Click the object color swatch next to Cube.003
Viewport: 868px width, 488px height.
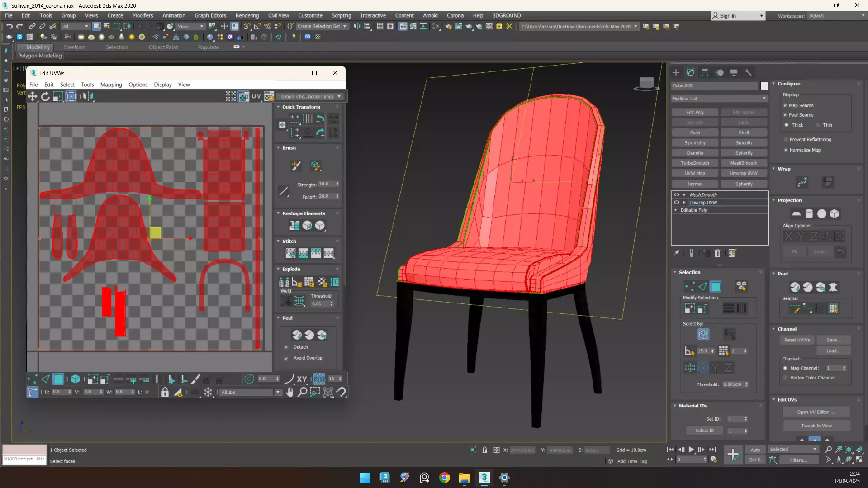coord(764,85)
